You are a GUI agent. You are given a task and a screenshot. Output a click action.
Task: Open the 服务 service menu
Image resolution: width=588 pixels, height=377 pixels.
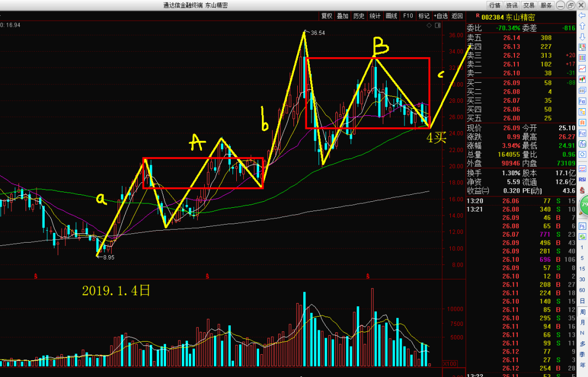tap(547, 5)
